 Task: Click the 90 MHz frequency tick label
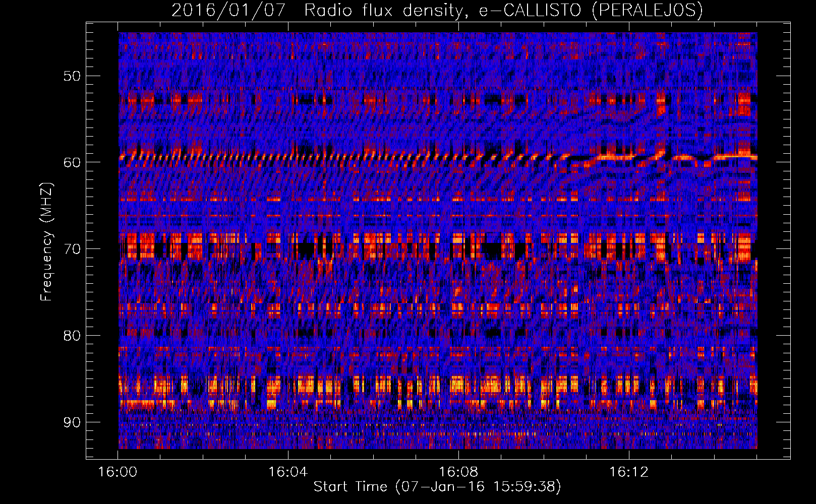coord(72,422)
